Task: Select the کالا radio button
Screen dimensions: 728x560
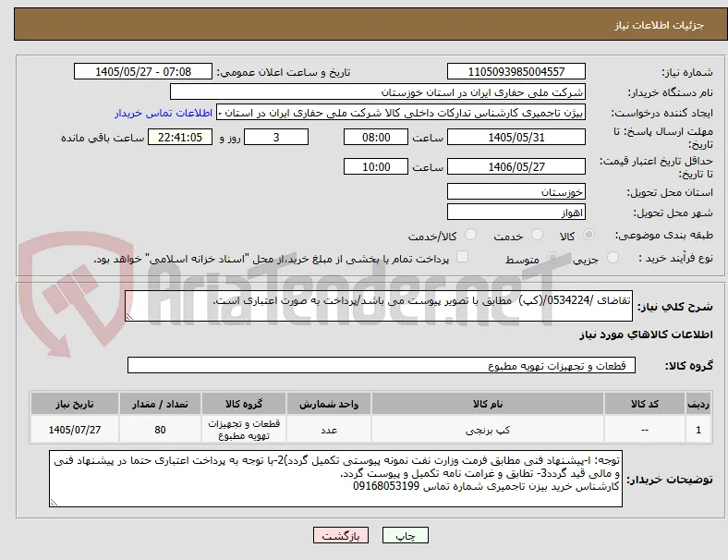Action: coord(588,235)
